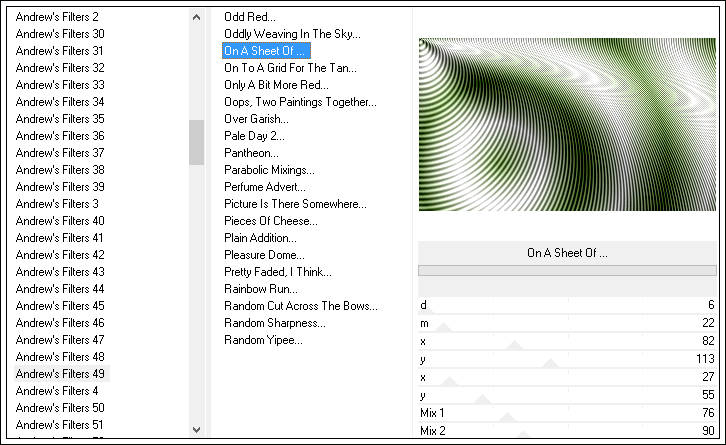The image size is (726, 445).
Task: Choose Only A Bit More Red... filter
Action: (276, 85)
